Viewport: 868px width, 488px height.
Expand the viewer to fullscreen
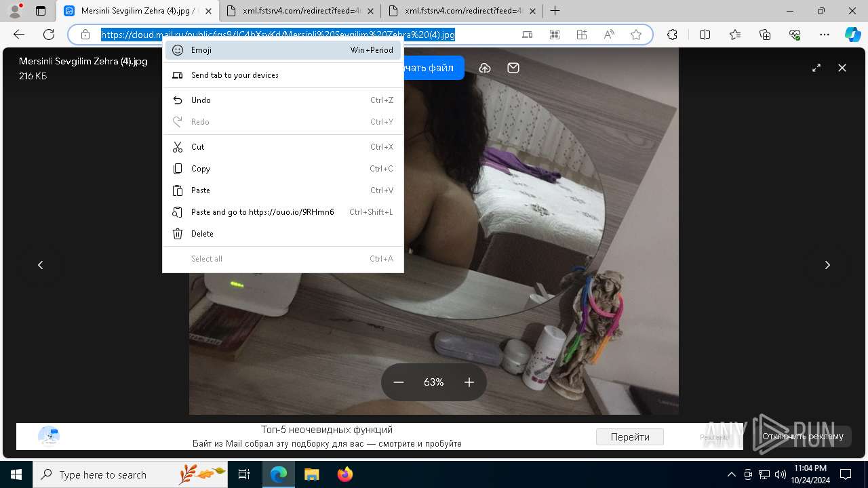(x=816, y=68)
